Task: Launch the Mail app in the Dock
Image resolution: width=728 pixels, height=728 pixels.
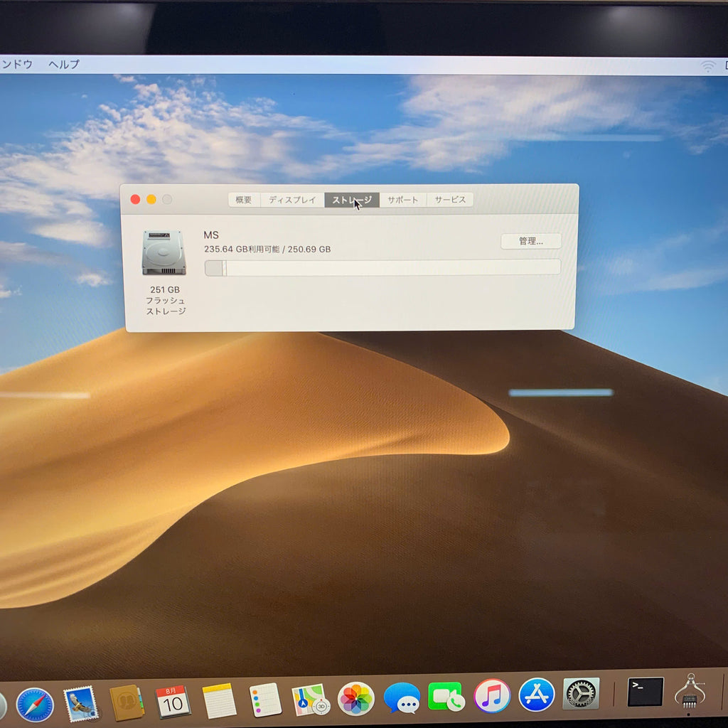Action: [x=81, y=704]
